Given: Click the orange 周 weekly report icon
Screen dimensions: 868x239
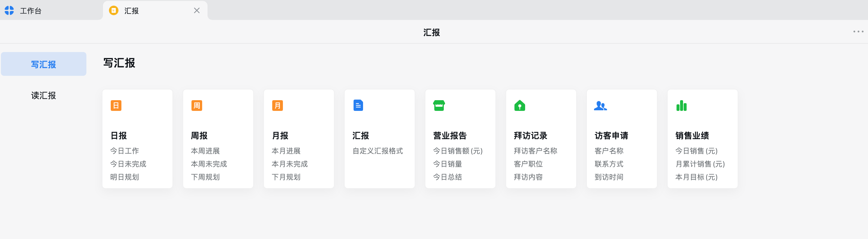Looking at the screenshot, I should point(197,106).
